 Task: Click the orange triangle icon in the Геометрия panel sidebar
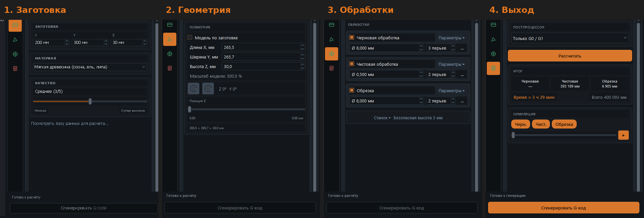tap(170, 39)
